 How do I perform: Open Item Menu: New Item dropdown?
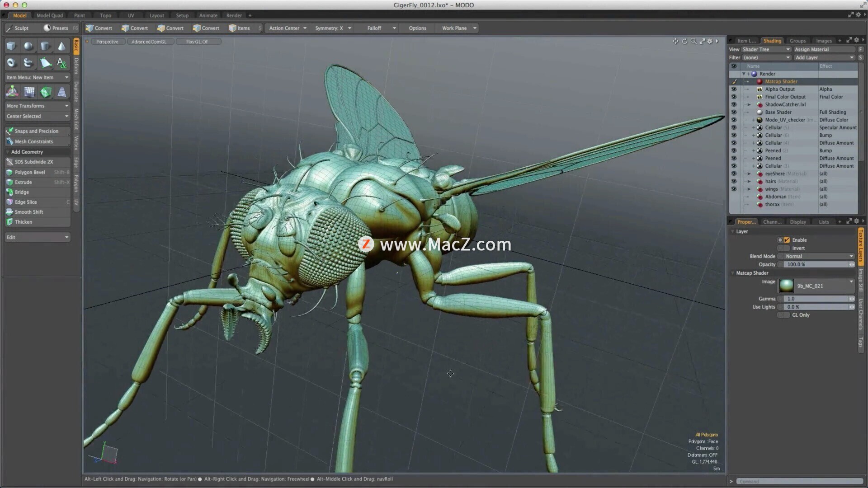[x=38, y=77]
